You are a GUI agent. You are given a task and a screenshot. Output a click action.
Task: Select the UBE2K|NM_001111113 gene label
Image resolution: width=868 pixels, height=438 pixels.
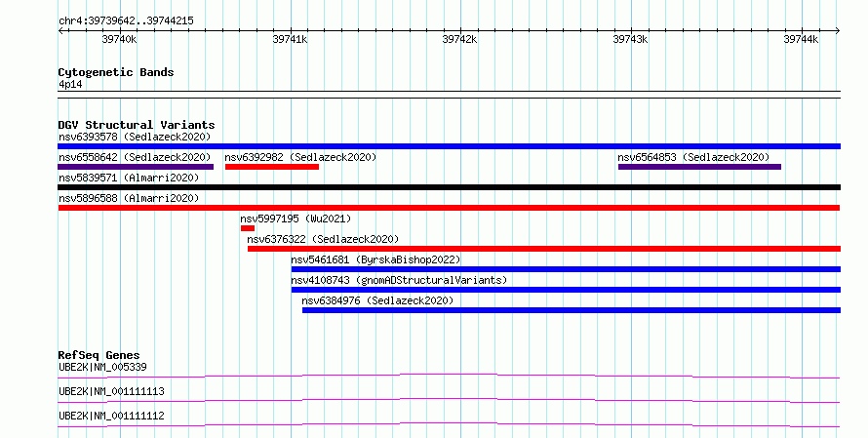pos(111,391)
